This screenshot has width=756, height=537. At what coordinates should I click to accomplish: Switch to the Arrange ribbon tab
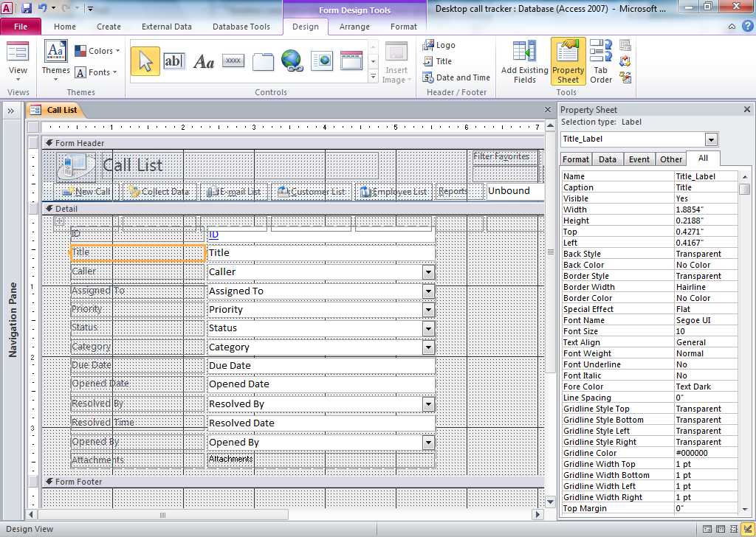click(x=354, y=27)
